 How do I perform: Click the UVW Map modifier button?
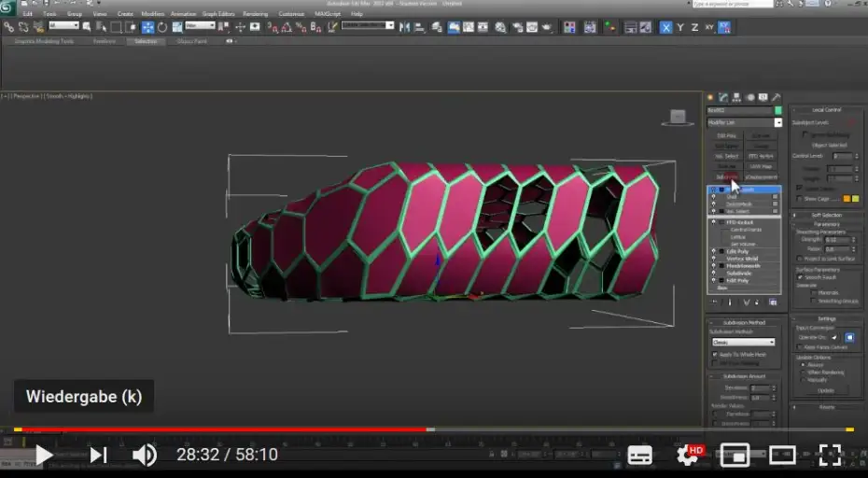pos(762,167)
